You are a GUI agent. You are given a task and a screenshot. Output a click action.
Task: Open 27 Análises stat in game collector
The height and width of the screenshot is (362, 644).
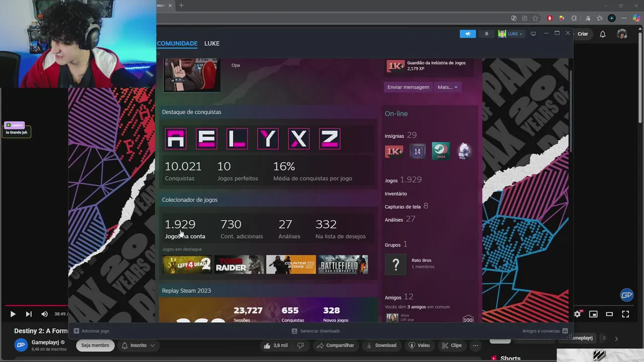pos(289,229)
